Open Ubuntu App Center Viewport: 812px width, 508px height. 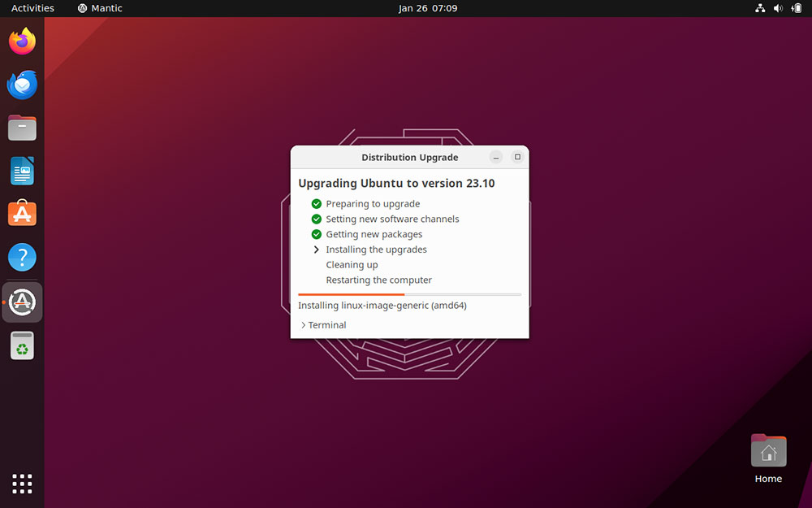coord(22,214)
